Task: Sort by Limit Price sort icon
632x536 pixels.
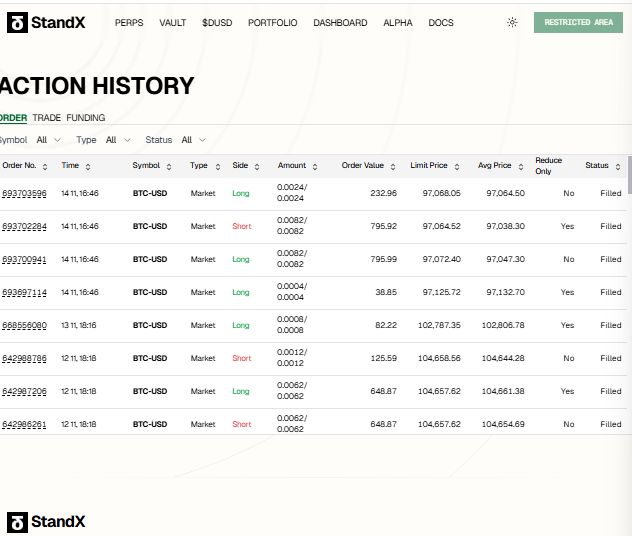Action: coord(457,166)
